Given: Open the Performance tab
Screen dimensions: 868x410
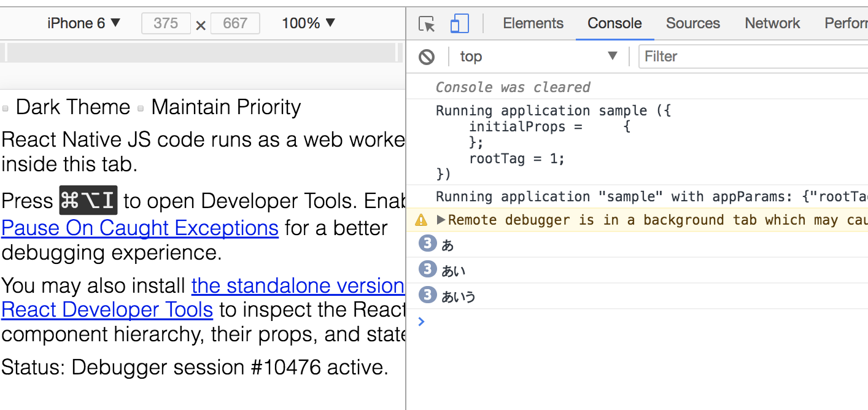Looking at the screenshot, I should click(x=846, y=23).
